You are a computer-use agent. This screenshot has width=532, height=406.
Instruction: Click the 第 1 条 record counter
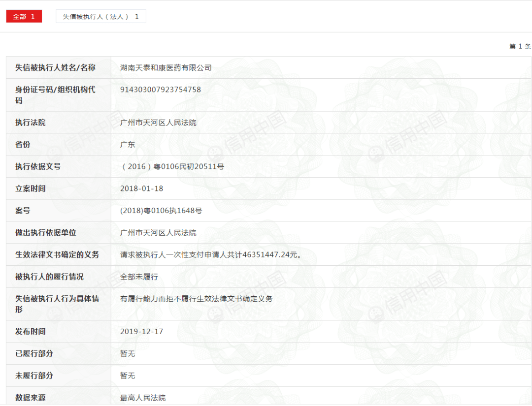520,46
